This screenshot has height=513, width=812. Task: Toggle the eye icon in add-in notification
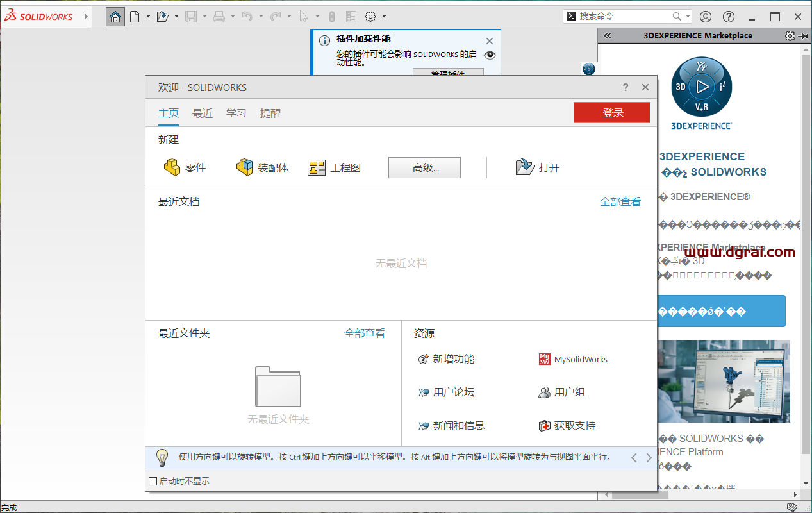pos(490,55)
